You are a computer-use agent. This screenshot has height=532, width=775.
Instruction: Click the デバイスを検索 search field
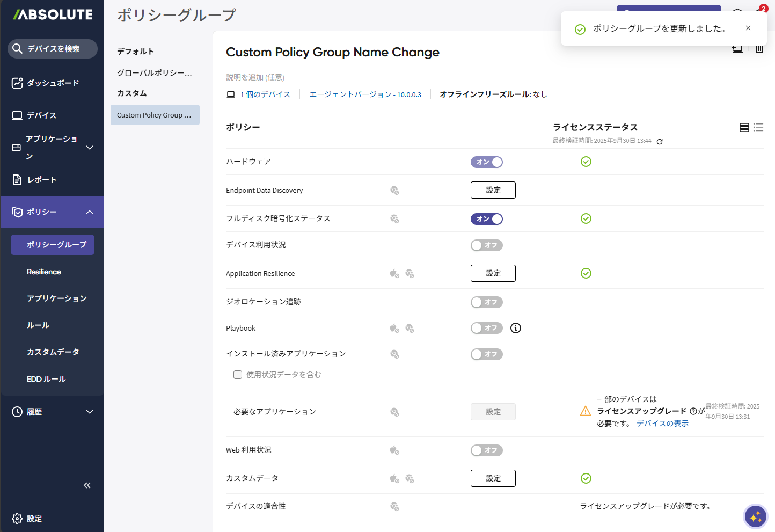click(53, 49)
